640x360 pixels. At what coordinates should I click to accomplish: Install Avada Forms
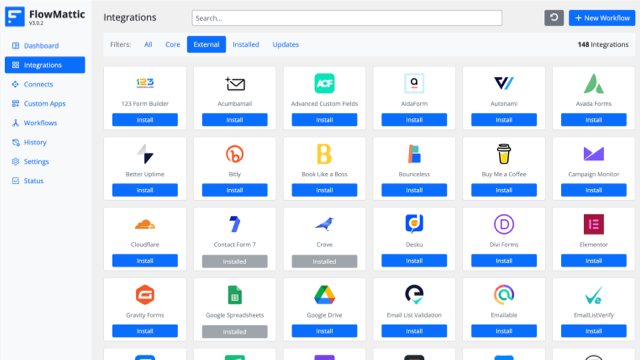(x=593, y=120)
